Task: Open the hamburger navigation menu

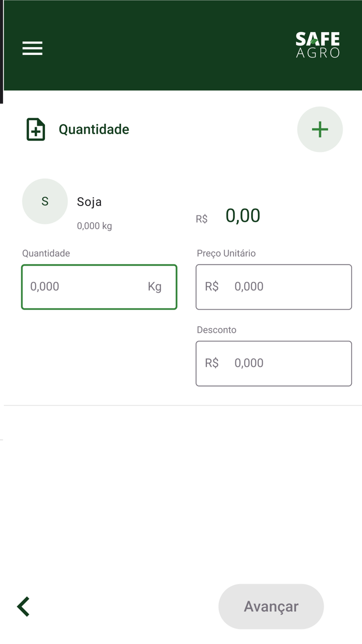Action: pyautogui.click(x=32, y=48)
